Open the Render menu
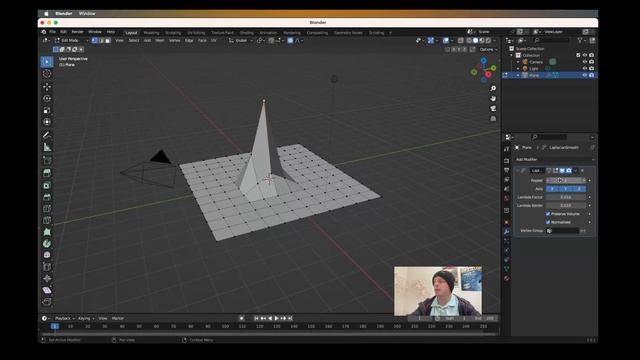Screen dimensions: 640x360 (x=77, y=32)
